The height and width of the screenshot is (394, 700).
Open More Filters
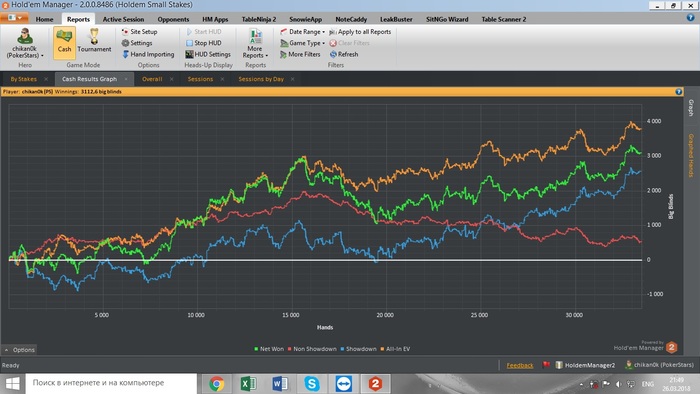pyautogui.click(x=300, y=54)
